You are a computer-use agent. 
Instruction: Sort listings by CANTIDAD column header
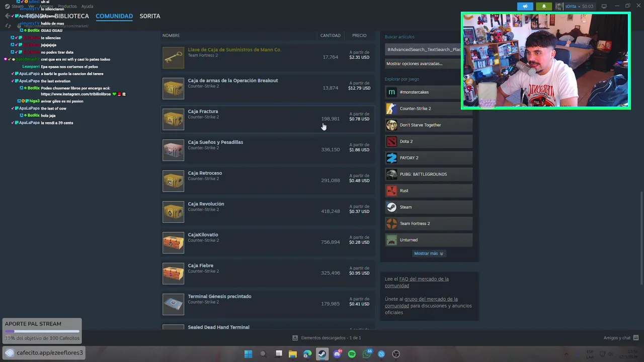331,36
